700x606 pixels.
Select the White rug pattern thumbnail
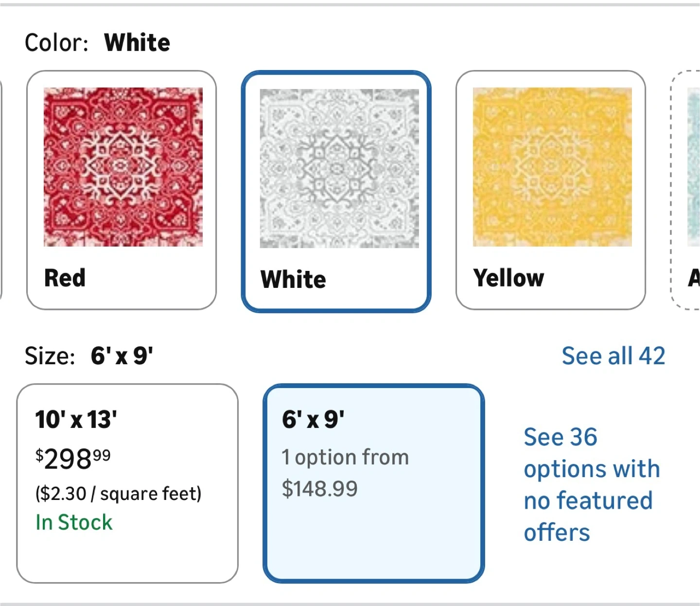tap(339, 168)
